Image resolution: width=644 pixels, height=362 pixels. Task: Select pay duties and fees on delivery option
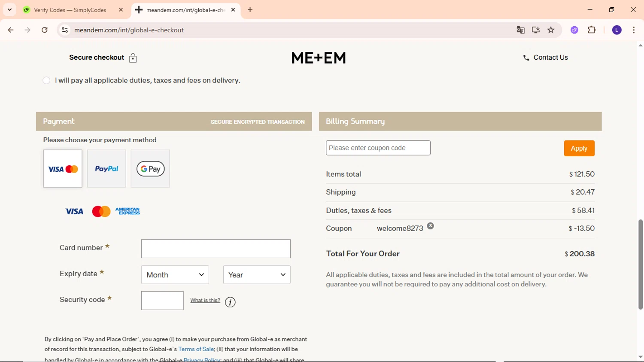(x=47, y=81)
